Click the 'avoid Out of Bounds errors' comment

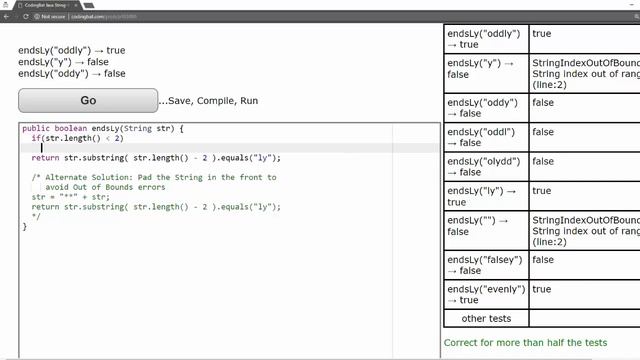click(x=105, y=187)
